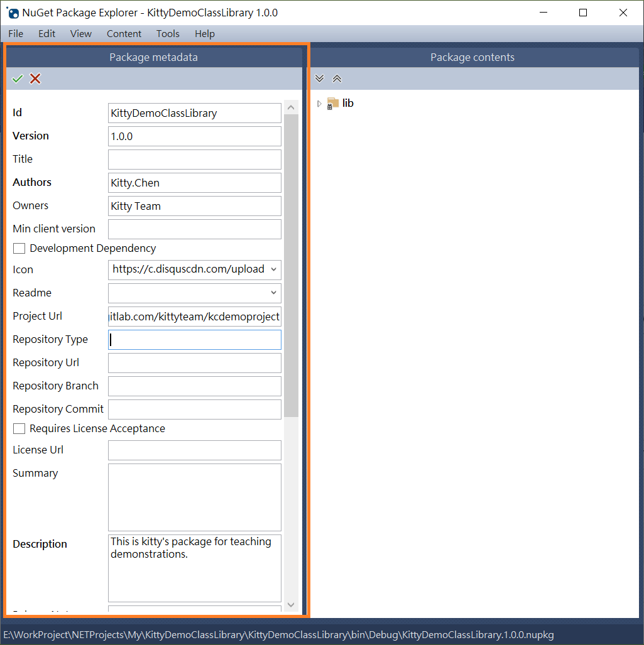Cancel metadata edits with red X
644x645 pixels.
[x=35, y=79]
